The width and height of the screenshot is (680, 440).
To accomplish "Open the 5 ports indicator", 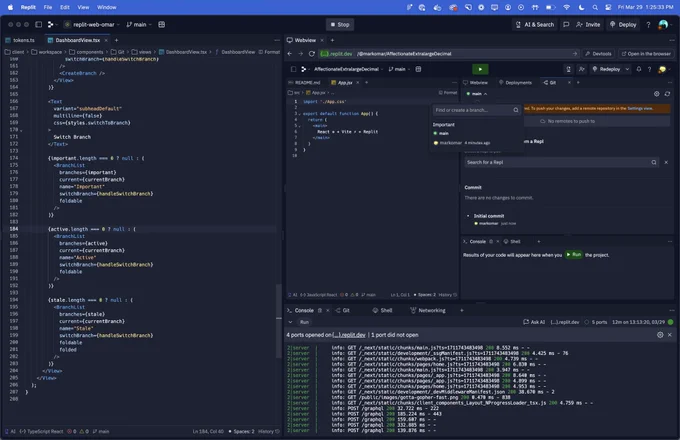I will coord(596,322).
